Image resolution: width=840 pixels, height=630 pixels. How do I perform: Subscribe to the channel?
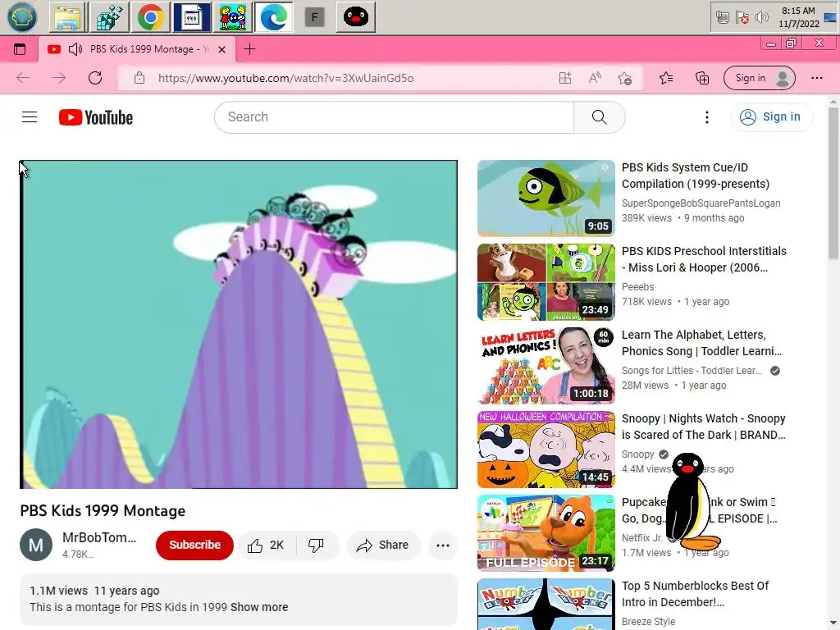click(195, 545)
